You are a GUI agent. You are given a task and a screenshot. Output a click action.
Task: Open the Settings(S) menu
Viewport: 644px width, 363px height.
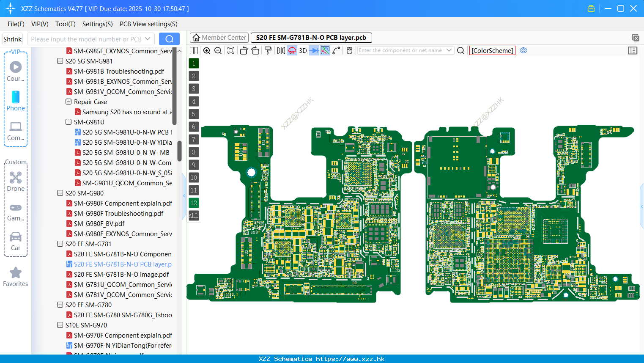click(x=98, y=24)
